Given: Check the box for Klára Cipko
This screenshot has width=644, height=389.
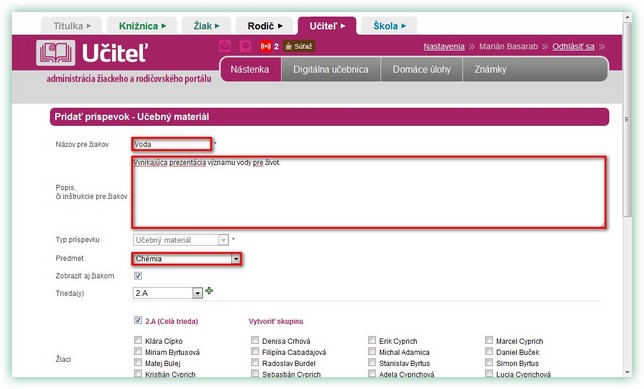Looking at the screenshot, I should pos(138,340).
